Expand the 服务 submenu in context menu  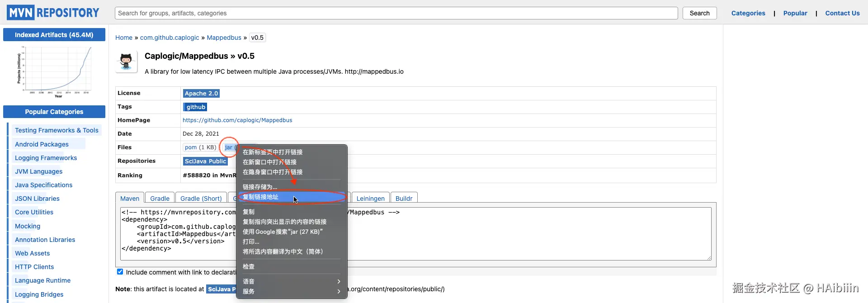(x=291, y=291)
